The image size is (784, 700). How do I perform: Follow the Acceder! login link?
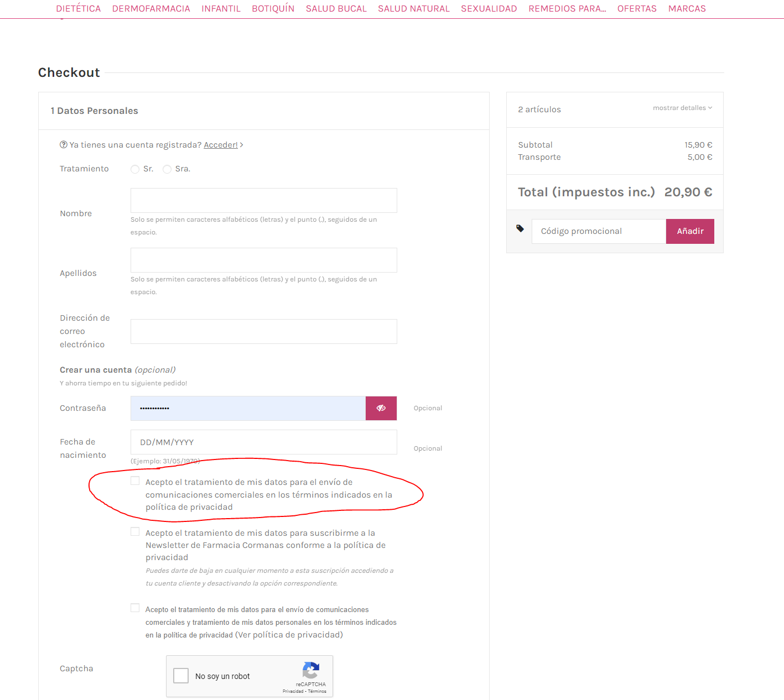pyautogui.click(x=221, y=145)
